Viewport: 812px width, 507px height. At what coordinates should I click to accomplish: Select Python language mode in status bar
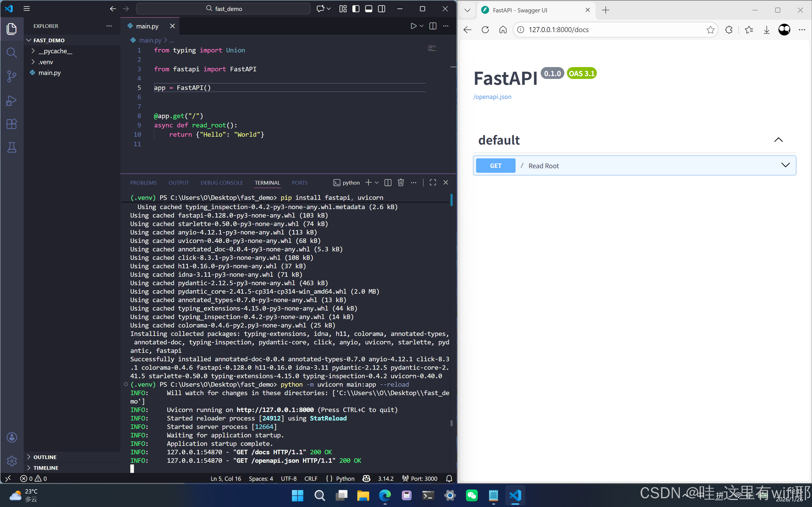[x=345, y=479]
